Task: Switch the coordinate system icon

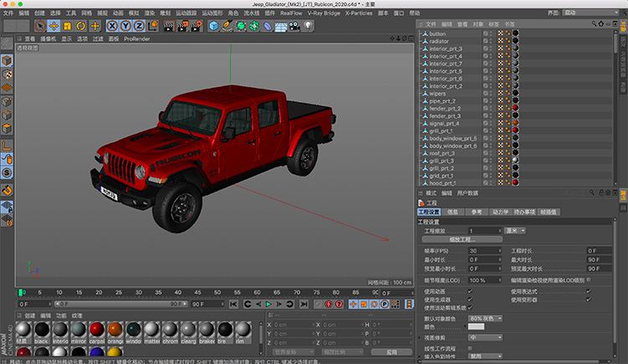Action: [x=152, y=26]
